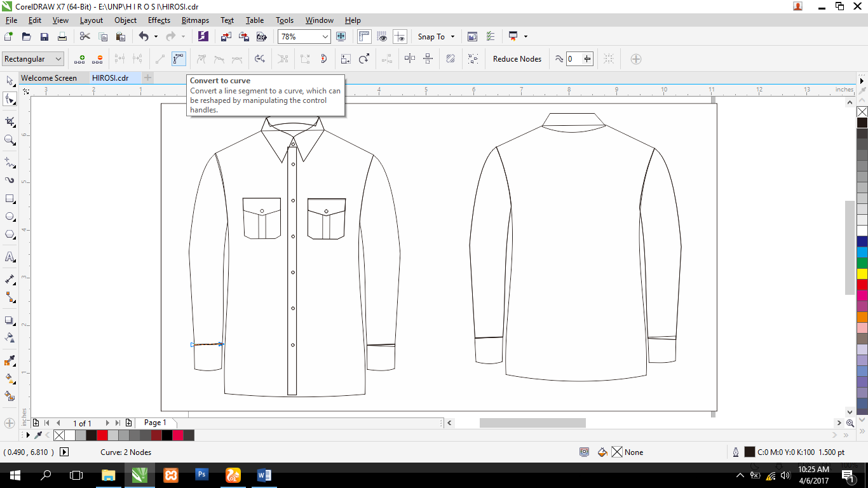Select the Artistic Media tool
Image resolution: width=868 pixels, height=488 pixels.
[10, 180]
